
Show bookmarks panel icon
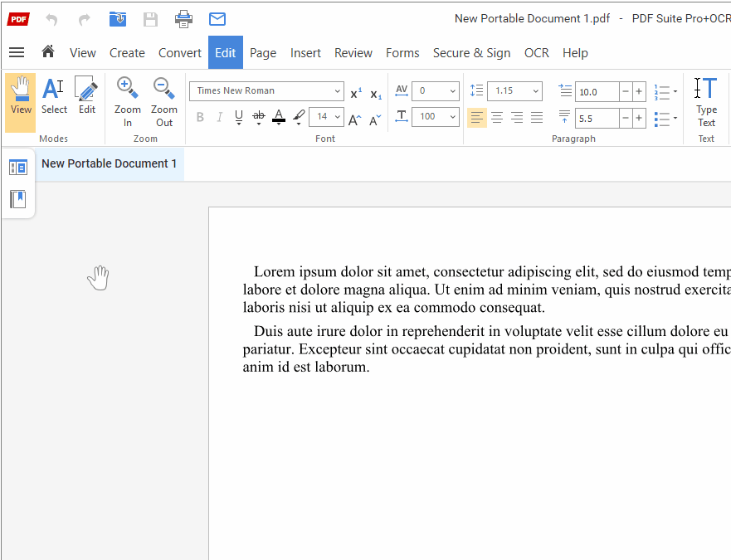(x=18, y=199)
